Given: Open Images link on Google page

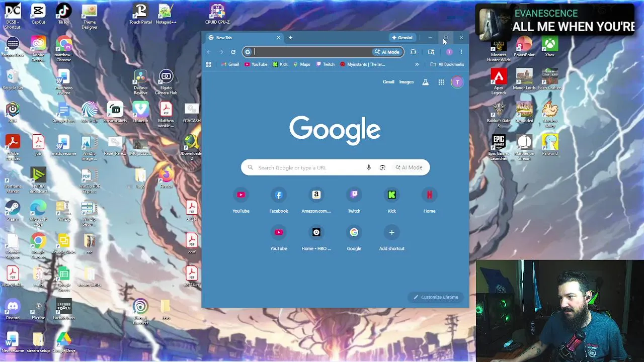Looking at the screenshot, I should (407, 82).
